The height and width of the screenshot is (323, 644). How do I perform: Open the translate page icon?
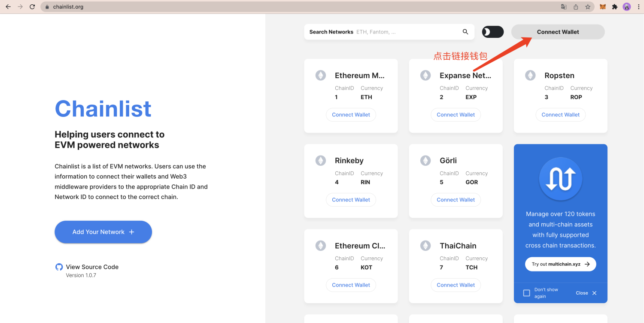pos(564,7)
